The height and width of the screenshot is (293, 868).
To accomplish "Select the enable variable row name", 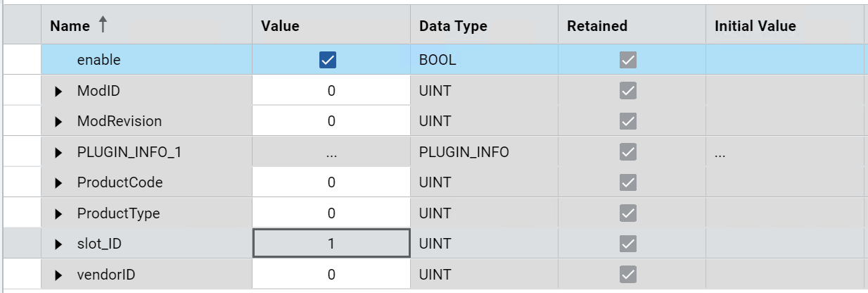I will tap(98, 61).
